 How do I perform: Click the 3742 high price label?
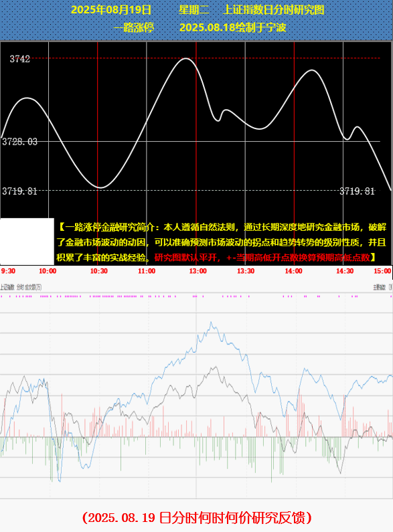[19, 59]
